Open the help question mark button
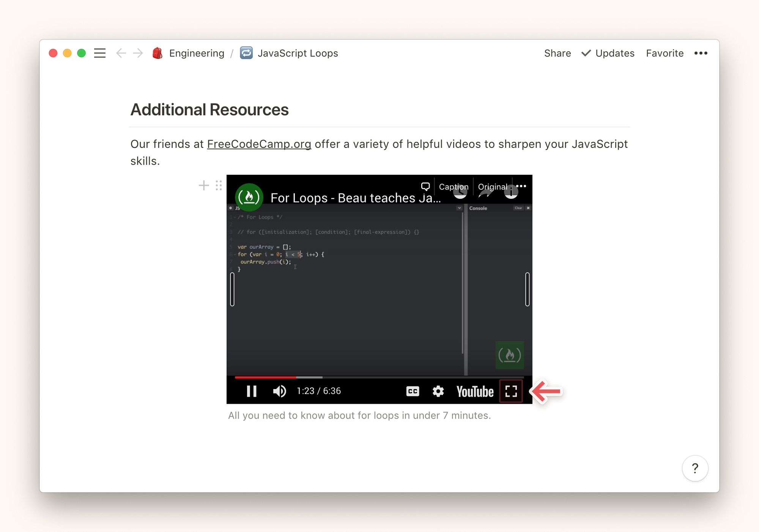 tap(695, 468)
